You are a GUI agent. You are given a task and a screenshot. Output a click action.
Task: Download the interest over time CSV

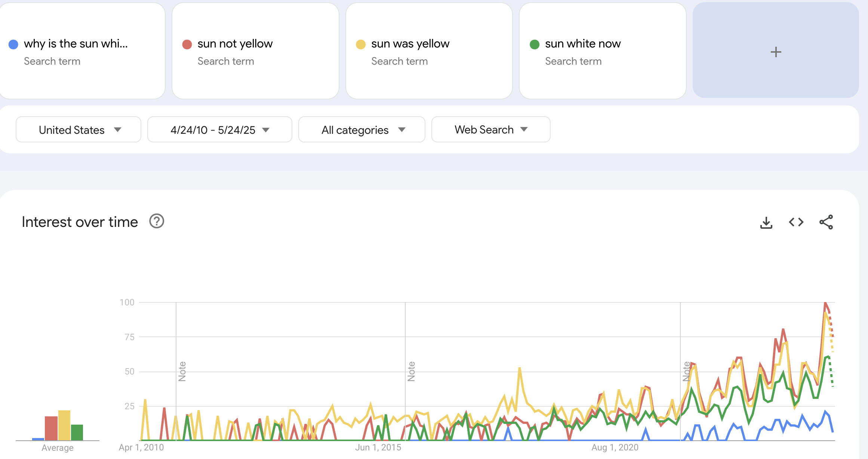coord(766,222)
